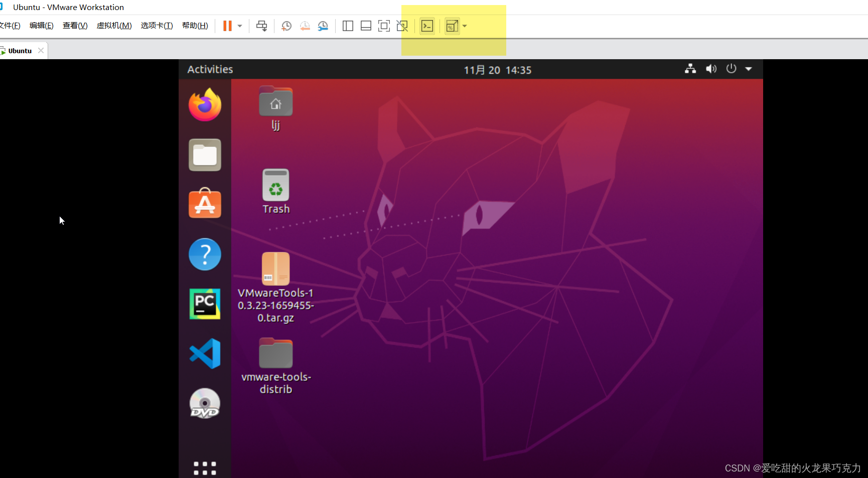This screenshot has height=478, width=868.
Task: Take a snapshot of the virtual machine
Action: click(x=286, y=26)
